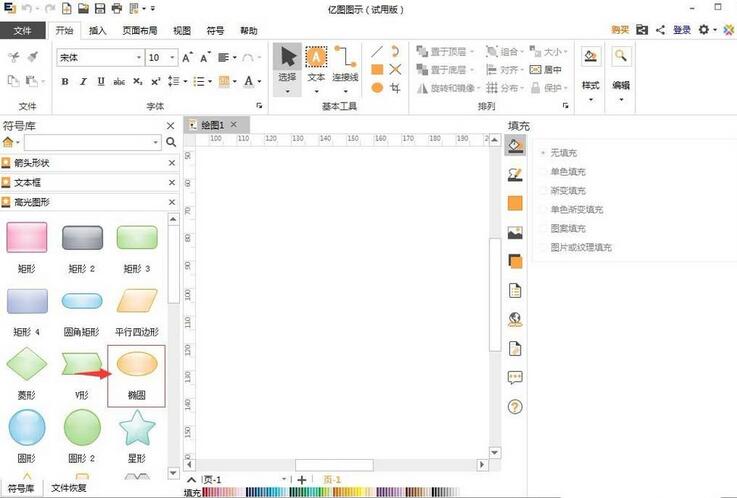737x498 pixels.
Task: Open the Fill panel bucket icon
Action: pyautogui.click(x=515, y=145)
